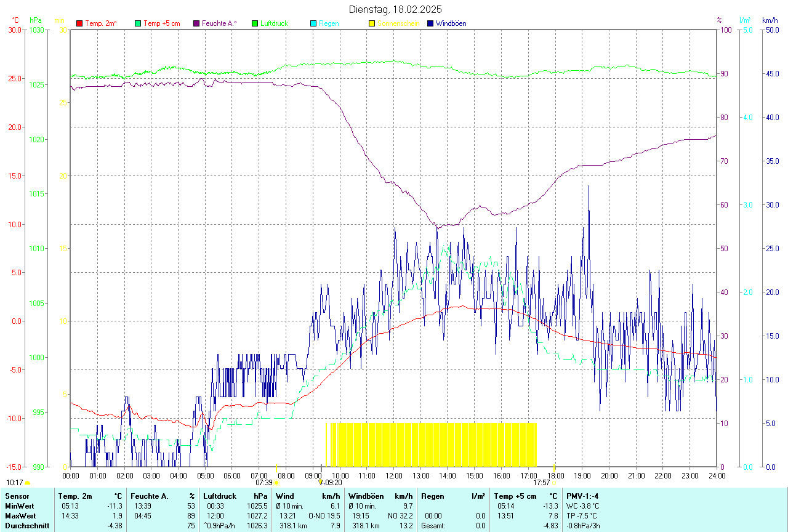788x532 pixels.
Task: Click the Sonnenschein legend label
Action: click(398, 23)
